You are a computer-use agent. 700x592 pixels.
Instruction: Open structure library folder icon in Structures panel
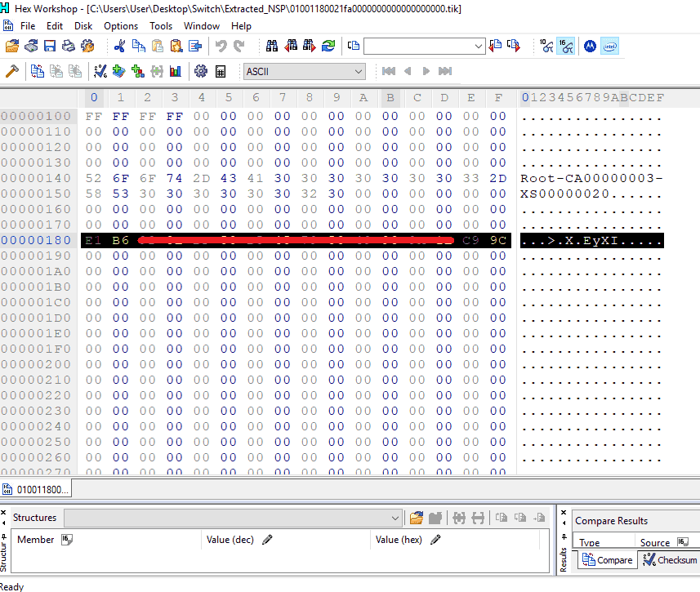tap(417, 518)
